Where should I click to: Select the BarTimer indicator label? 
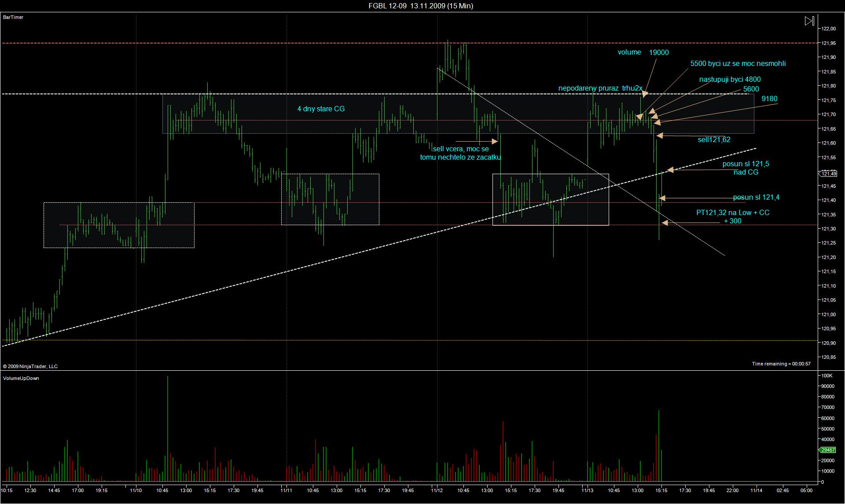pos(13,17)
